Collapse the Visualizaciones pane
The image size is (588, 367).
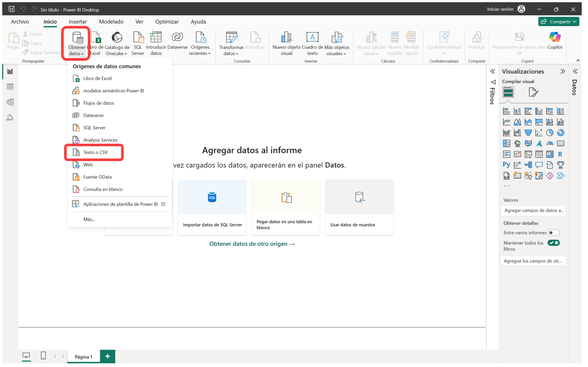click(563, 71)
